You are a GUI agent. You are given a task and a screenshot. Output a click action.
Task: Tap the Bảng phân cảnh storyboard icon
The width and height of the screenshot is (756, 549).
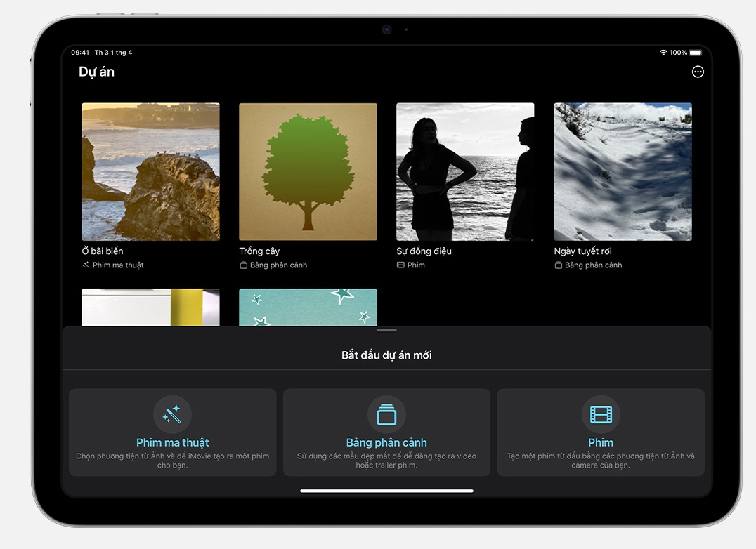click(x=386, y=414)
